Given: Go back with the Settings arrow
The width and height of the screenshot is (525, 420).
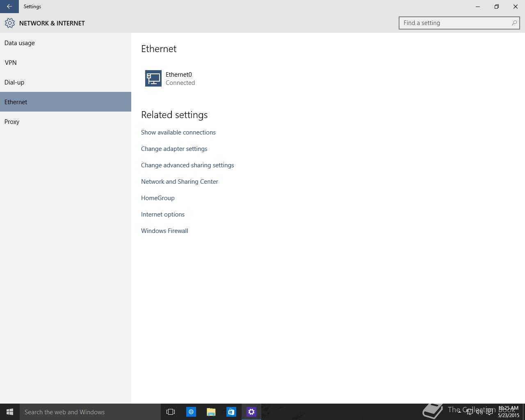Looking at the screenshot, I should pyautogui.click(x=9, y=7).
